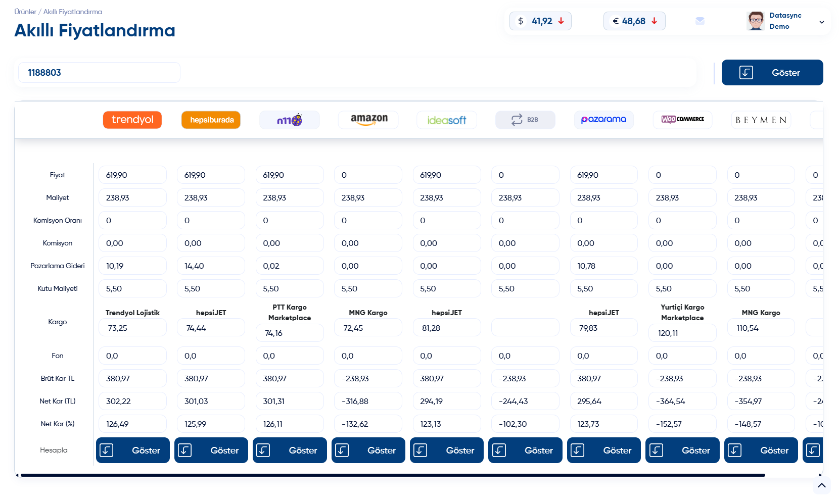This screenshot has height=504, width=839.
Task: Click the Ürünler breadcrumb link
Action: (x=25, y=12)
